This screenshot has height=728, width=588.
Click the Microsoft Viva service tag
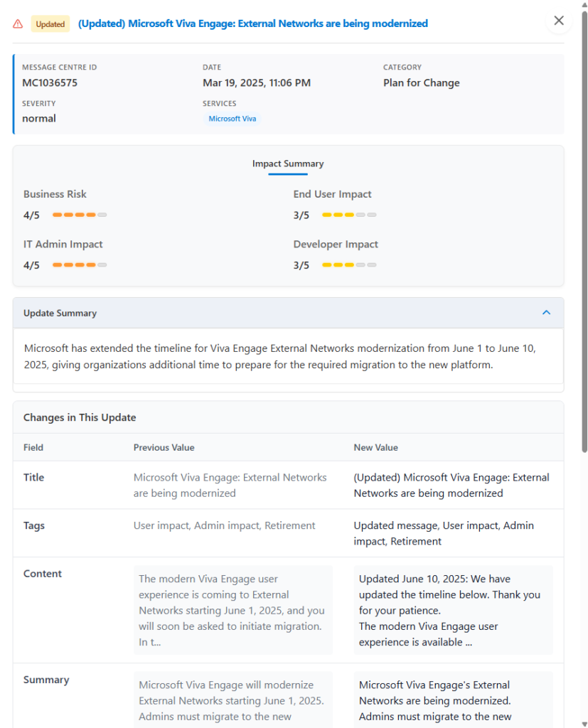click(232, 119)
